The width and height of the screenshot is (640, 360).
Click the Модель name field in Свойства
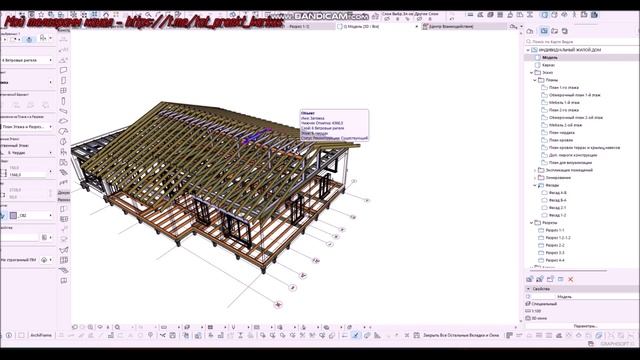597,297
